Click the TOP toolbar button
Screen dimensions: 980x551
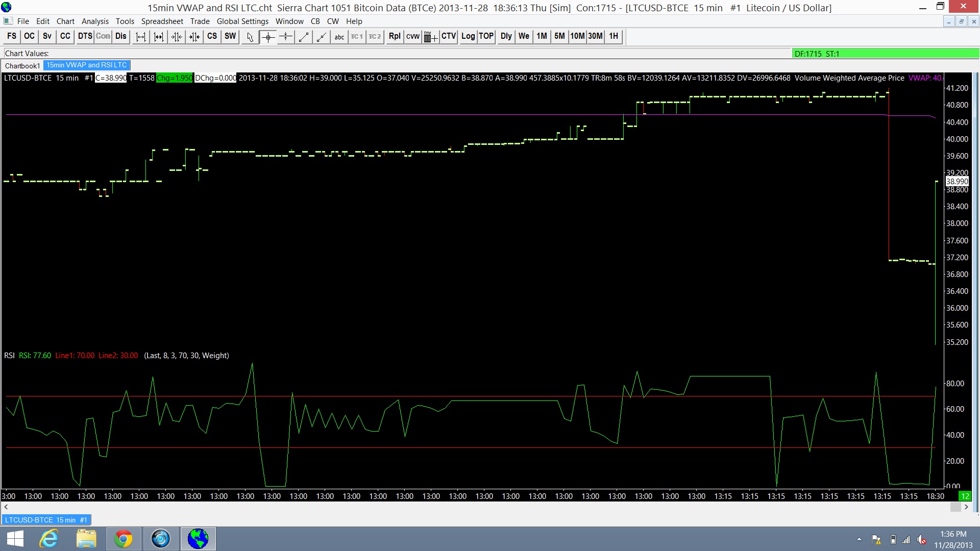pos(486,36)
